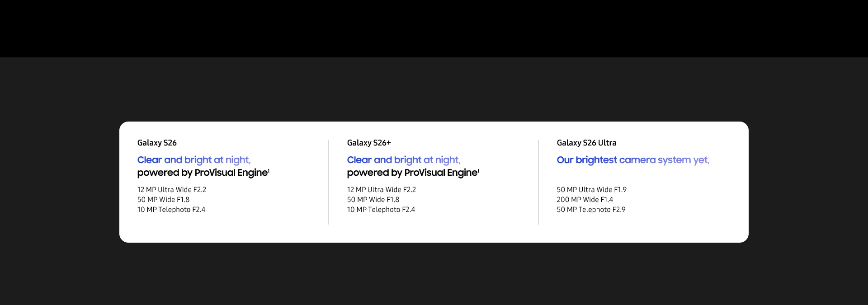The width and height of the screenshot is (868, 305).
Task: Click Galaxy S26+ 10 MP Telephoto F2.4 spec
Action: 381,210
